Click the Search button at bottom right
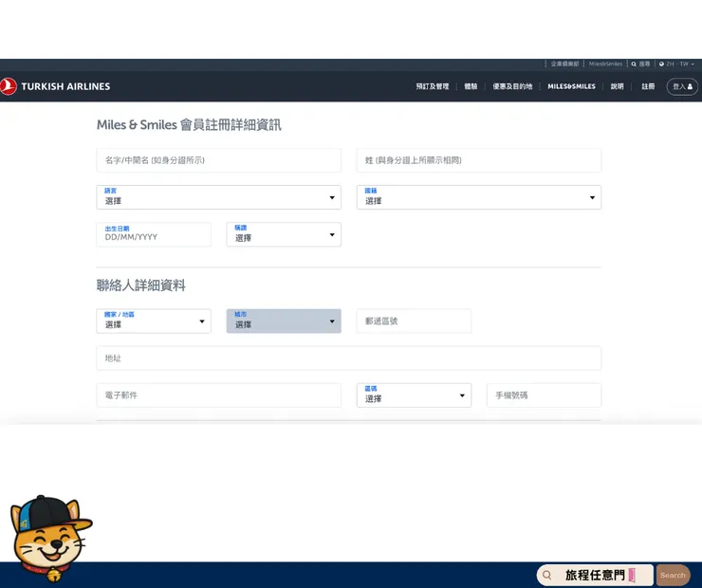This screenshot has height=588, width=702. click(673, 575)
